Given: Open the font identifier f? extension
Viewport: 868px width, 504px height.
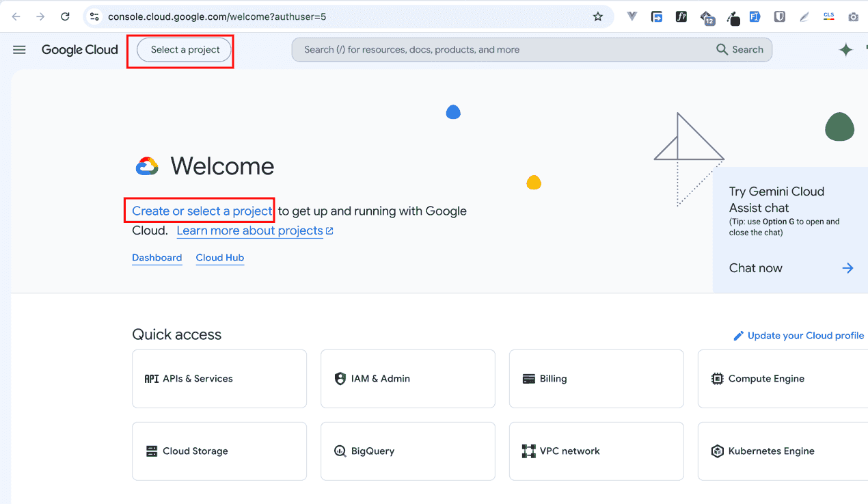Looking at the screenshot, I should 681,16.
